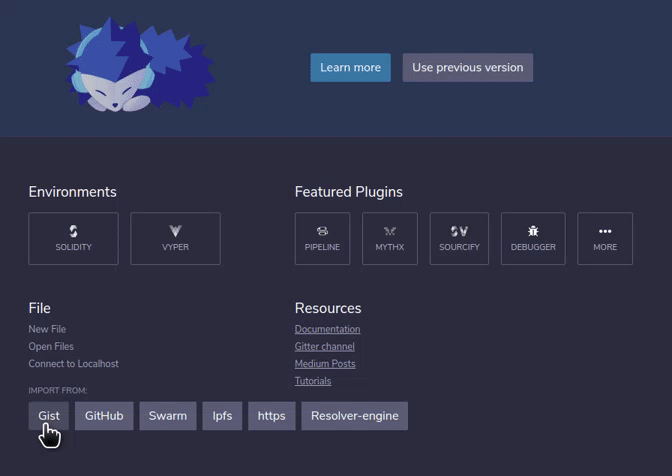Visit the Gitter channel link
672x476 pixels.
pyautogui.click(x=324, y=346)
